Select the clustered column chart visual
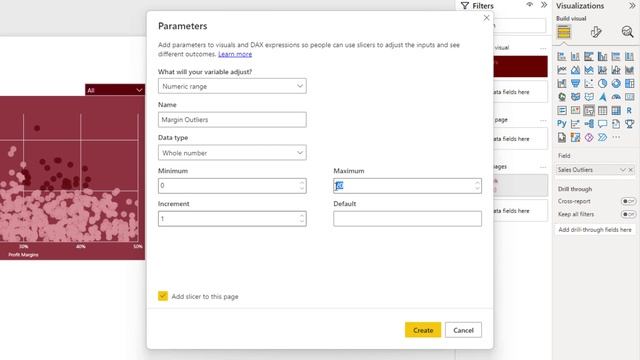 click(602, 56)
